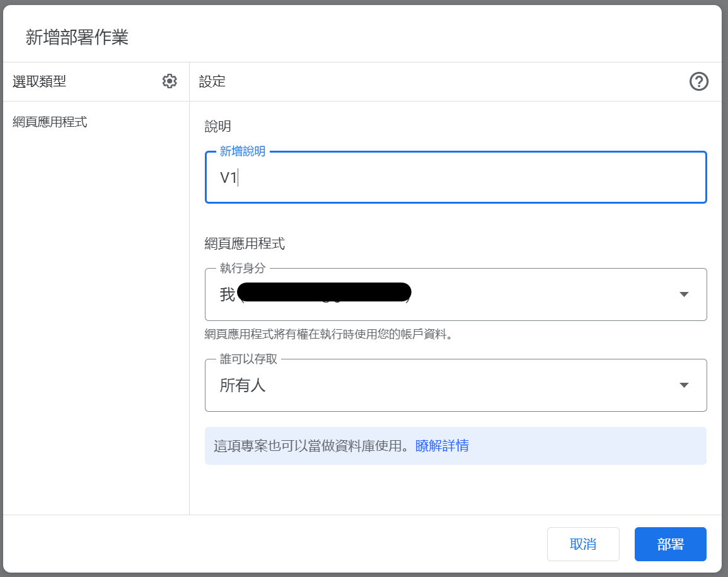Click the gear icon beside 選取類型

[x=170, y=81]
